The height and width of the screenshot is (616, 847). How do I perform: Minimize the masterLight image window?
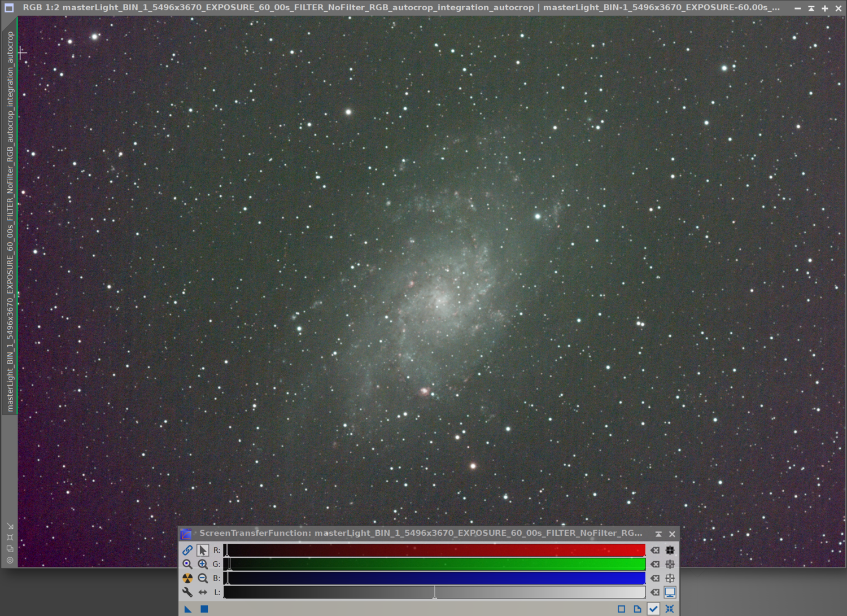tap(798, 8)
